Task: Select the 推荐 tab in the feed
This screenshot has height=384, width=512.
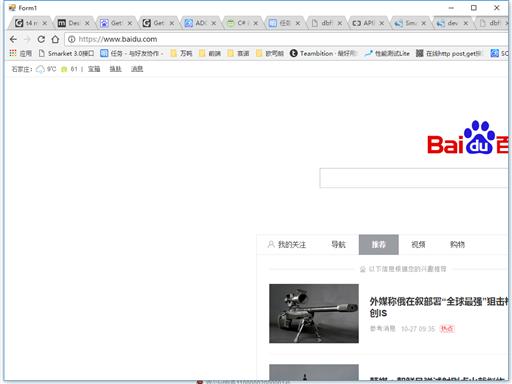Action: tap(379, 245)
